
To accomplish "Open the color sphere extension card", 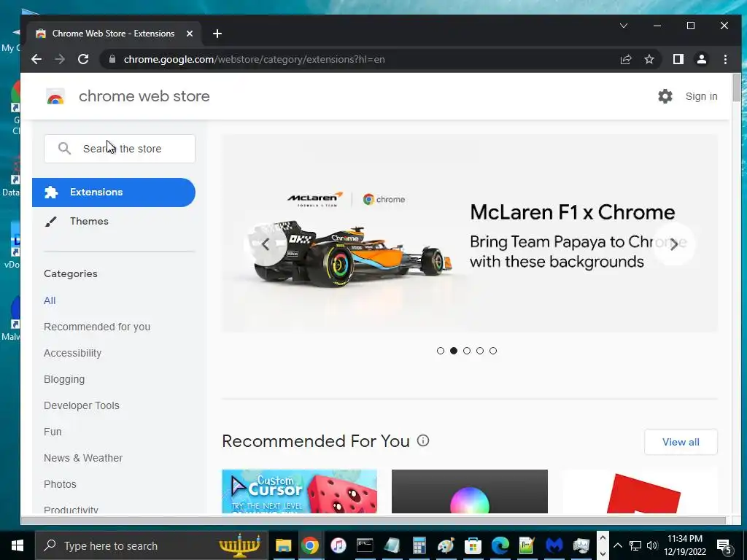I will 469,491.
